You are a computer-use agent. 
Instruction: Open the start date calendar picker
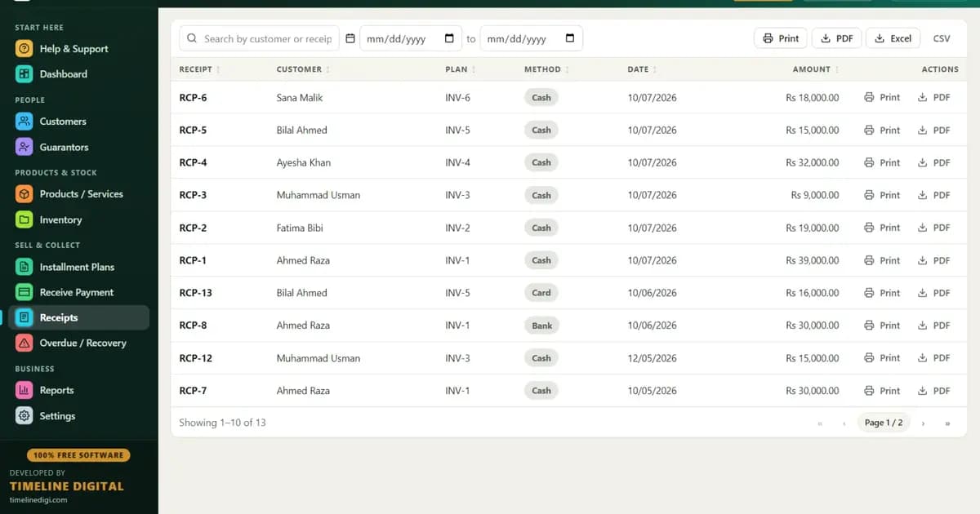tap(449, 38)
